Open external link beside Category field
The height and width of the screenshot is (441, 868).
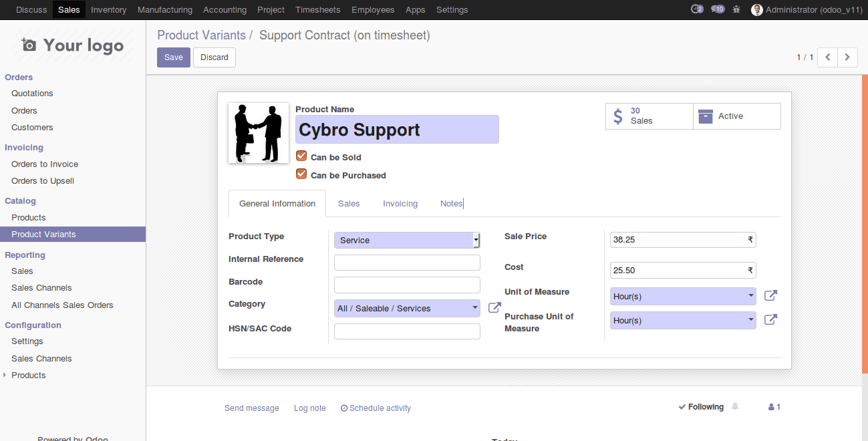pyautogui.click(x=494, y=307)
